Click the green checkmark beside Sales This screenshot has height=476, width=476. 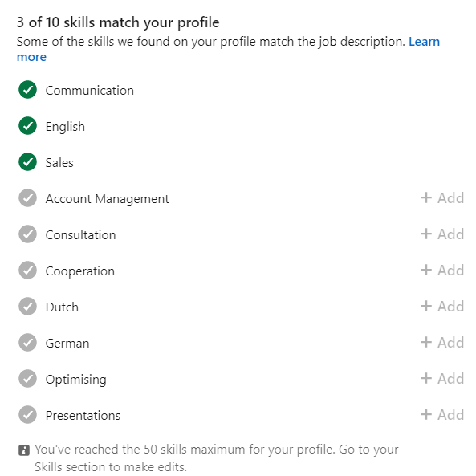(27, 162)
